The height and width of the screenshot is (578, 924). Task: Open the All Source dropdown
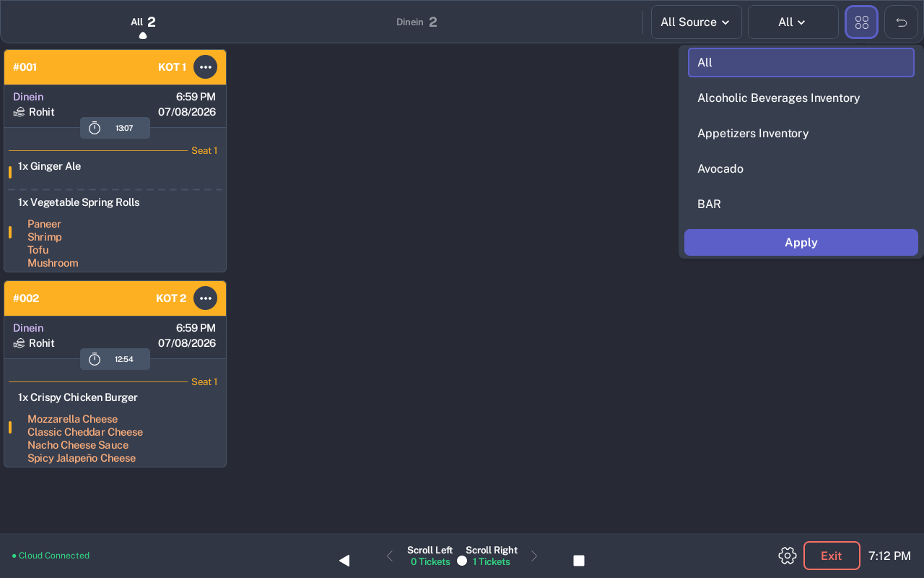click(x=697, y=22)
